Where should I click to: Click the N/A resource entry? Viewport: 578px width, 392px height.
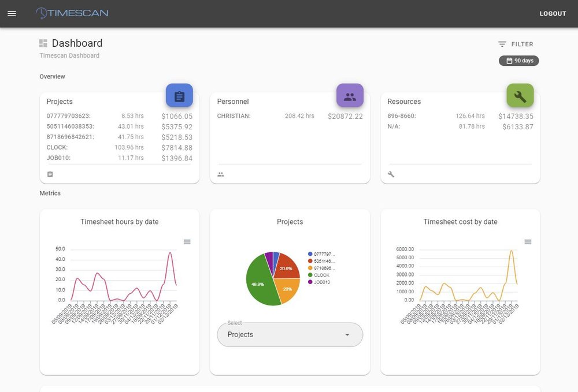[461, 126]
